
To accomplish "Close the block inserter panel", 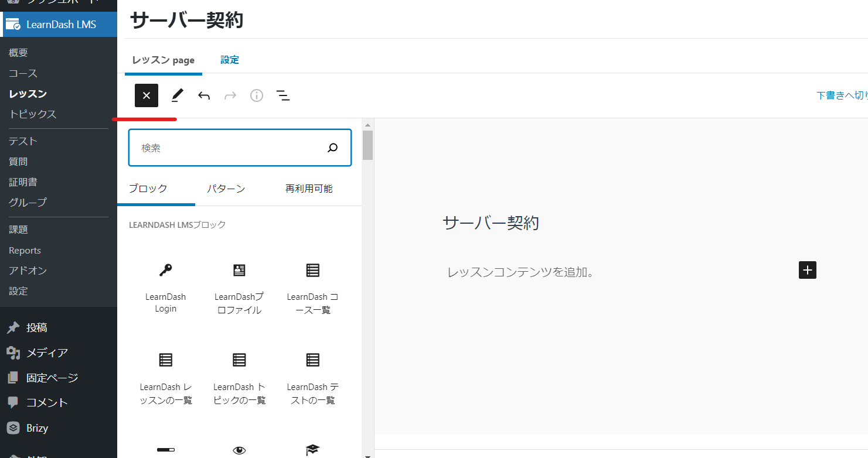I will click(147, 95).
